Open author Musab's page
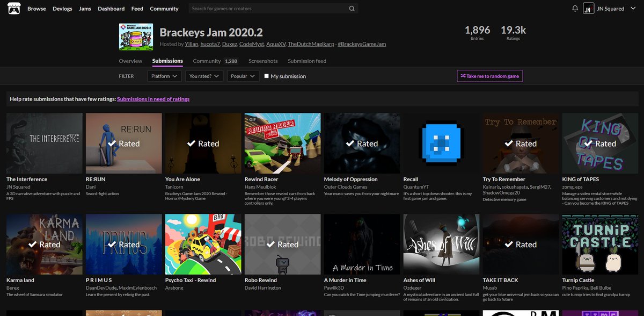This screenshot has height=316, width=644. (x=491, y=288)
